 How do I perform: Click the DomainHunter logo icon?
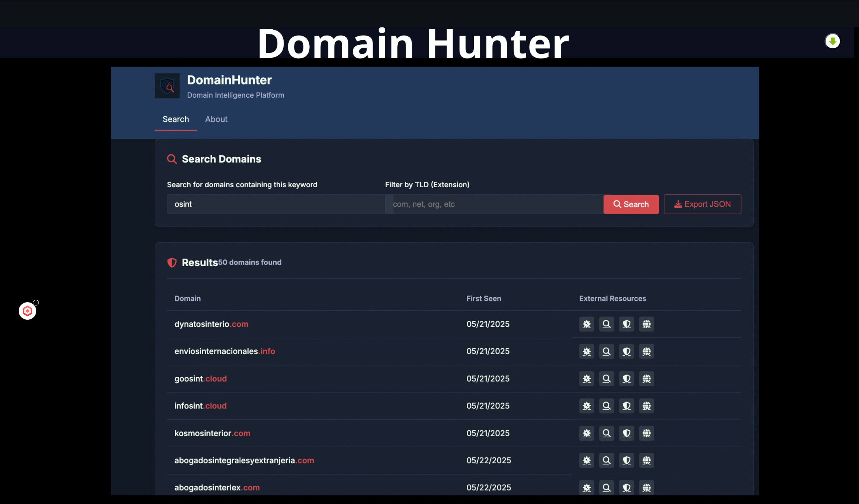(167, 86)
